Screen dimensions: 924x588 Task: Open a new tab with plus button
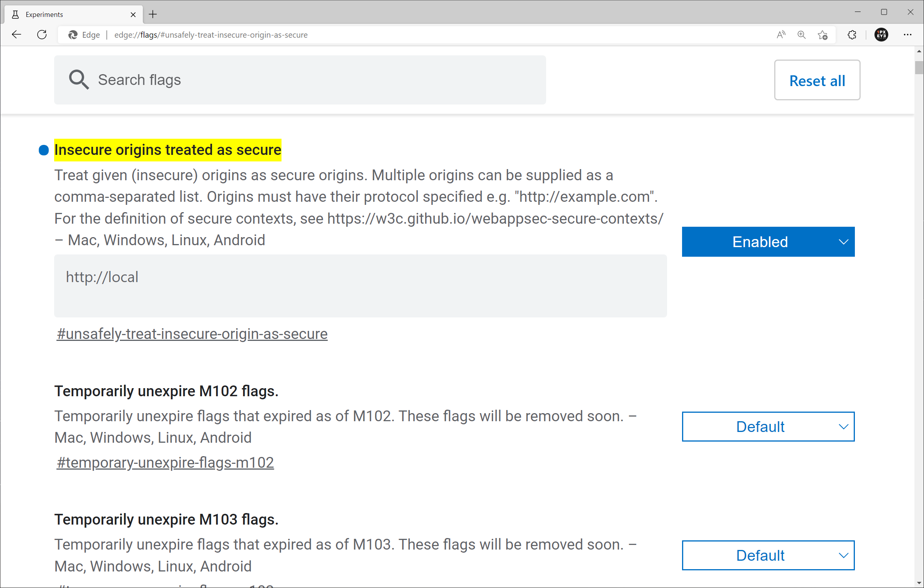tap(153, 14)
